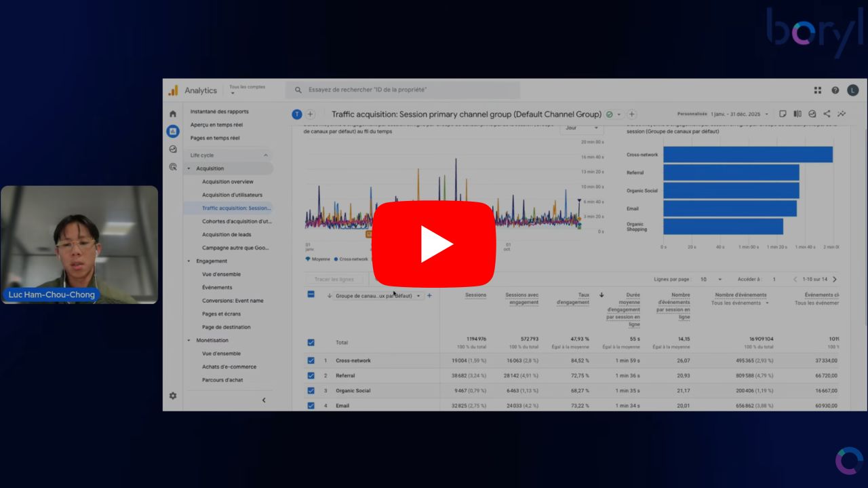Uncheck the Cross-network row checkbox

(311, 360)
